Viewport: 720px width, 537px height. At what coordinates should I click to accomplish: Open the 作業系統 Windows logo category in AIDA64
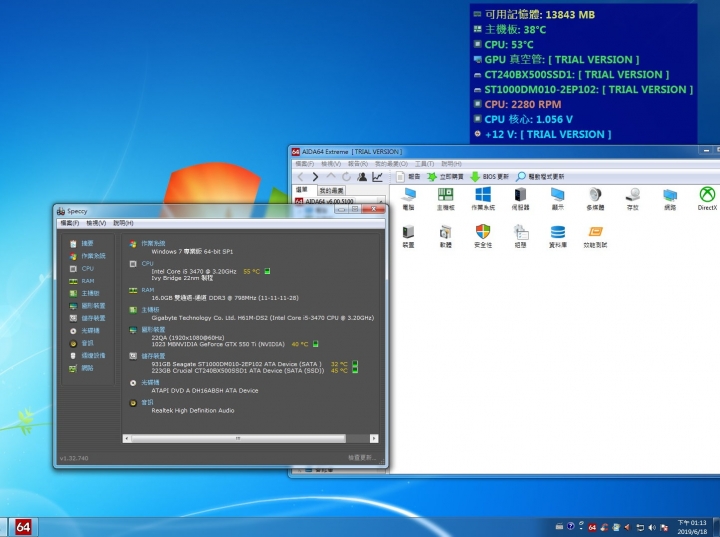483,198
